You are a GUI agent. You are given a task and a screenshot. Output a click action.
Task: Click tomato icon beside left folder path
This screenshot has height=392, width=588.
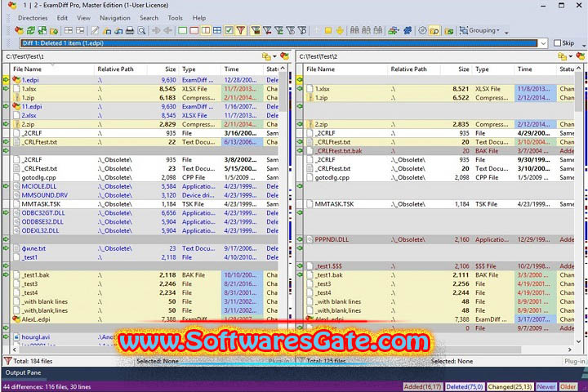pos(285,56)
